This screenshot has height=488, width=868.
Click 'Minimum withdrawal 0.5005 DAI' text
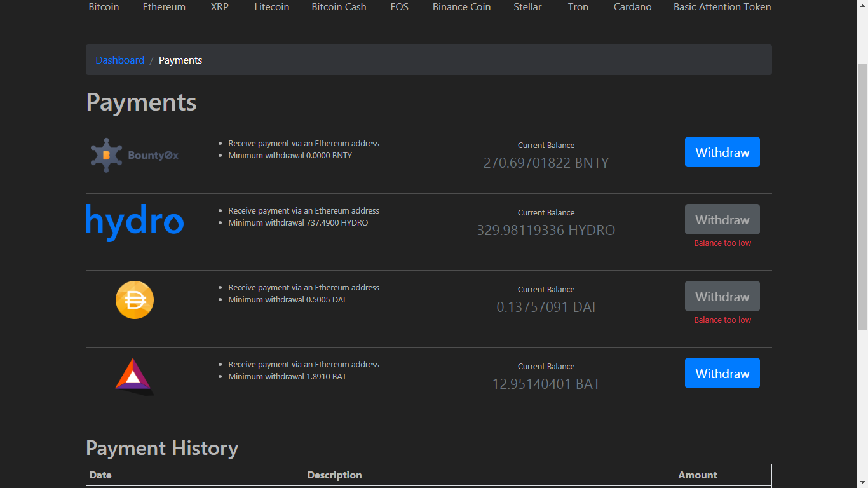(x=287, y=300)
